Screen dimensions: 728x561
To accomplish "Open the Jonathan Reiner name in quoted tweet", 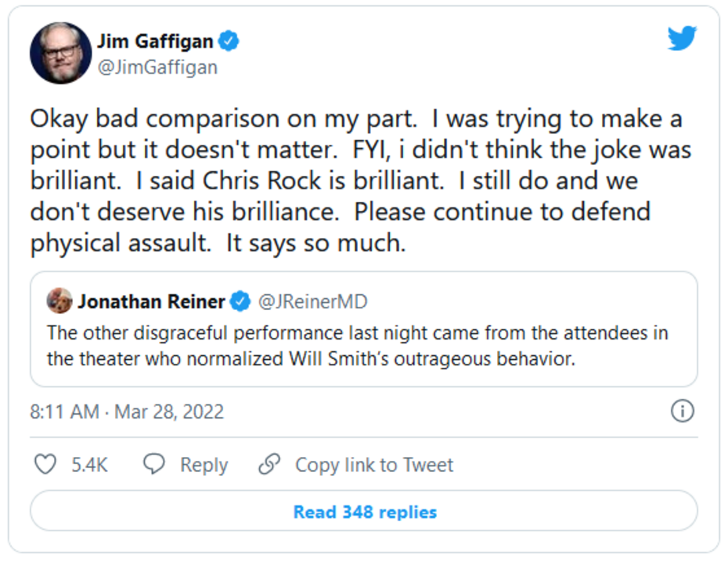I will coord(151,301).
